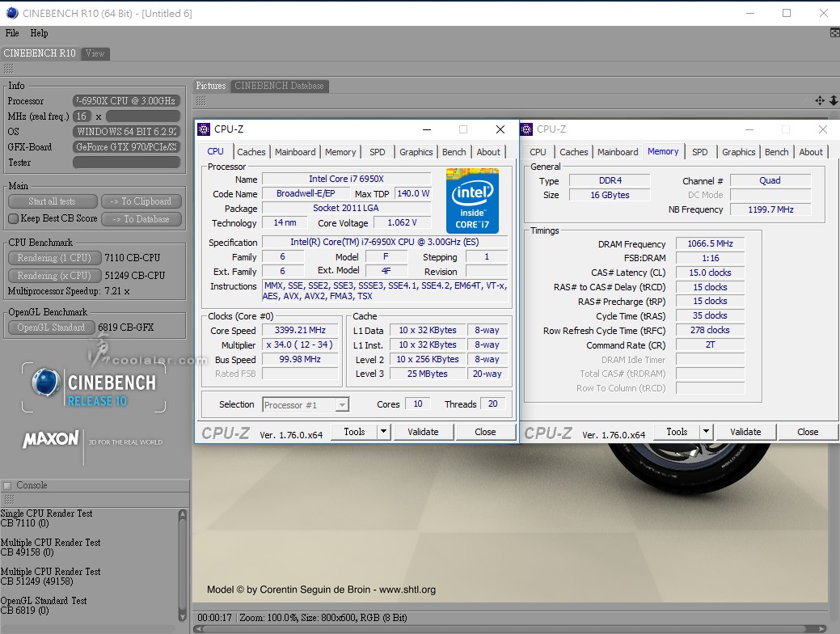The height and width of the screenshot is (634, 840).
Task: Open Graphics tab in front CPU-Z window
Action: [416, 152]
